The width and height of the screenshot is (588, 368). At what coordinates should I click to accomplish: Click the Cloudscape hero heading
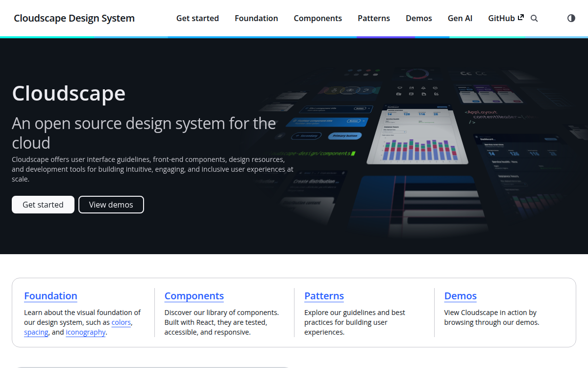(69, 93)
